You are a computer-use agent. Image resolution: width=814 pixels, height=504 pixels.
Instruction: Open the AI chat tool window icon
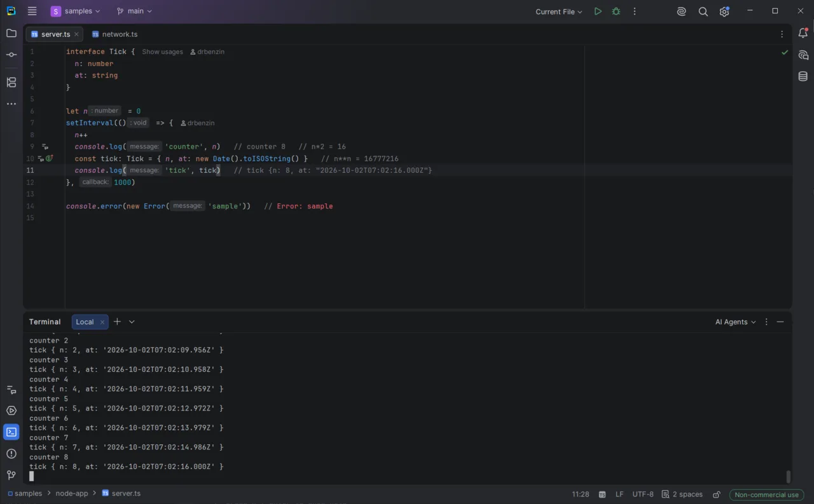click(803, 55)
